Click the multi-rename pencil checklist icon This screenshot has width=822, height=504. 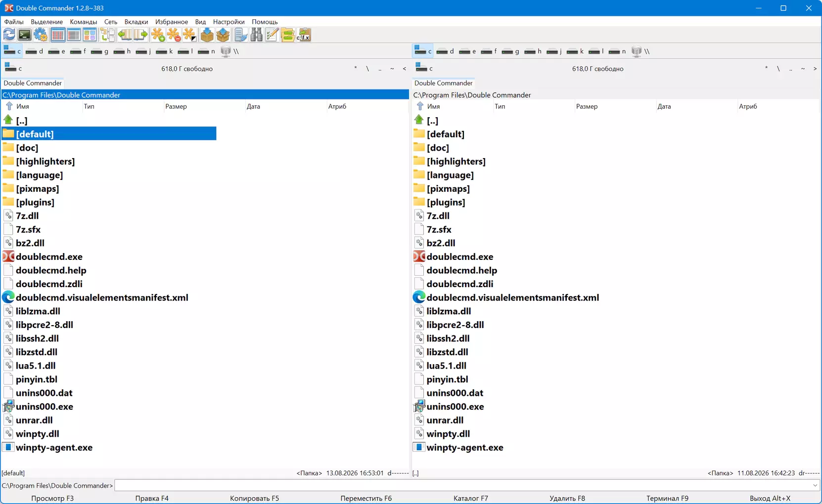pyautogui.click(x=272, y=35)
